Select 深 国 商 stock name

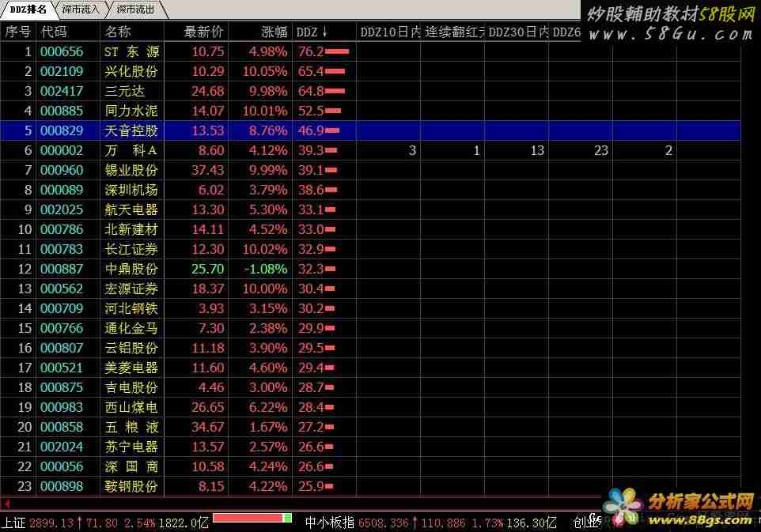[131, 466]
